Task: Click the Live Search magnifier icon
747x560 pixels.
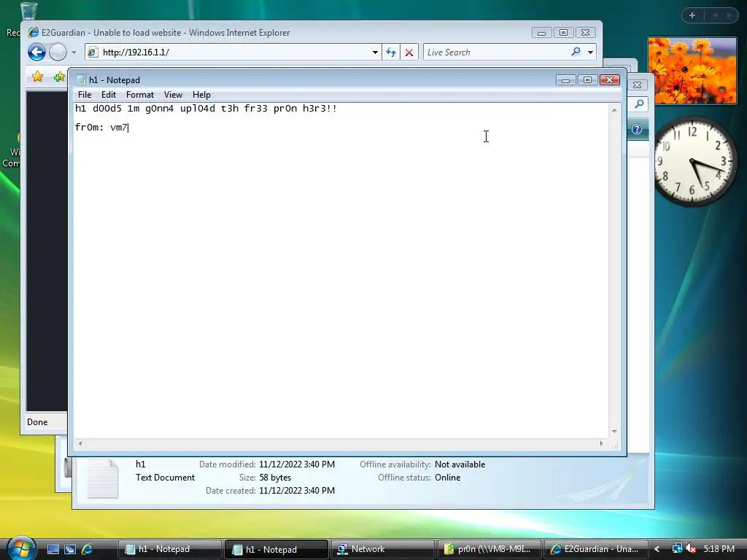Action: pos(576,52)
